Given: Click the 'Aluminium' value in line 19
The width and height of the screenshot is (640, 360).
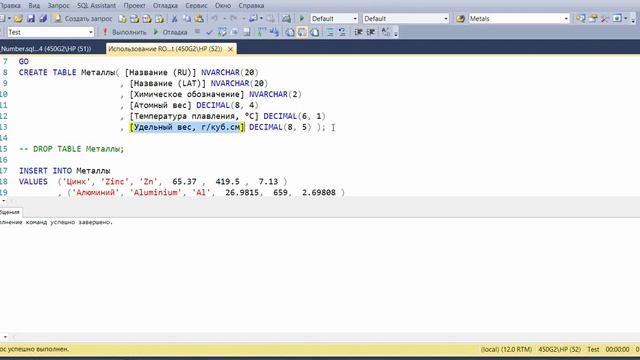Looking at the screenshot, I should point(156,193).
